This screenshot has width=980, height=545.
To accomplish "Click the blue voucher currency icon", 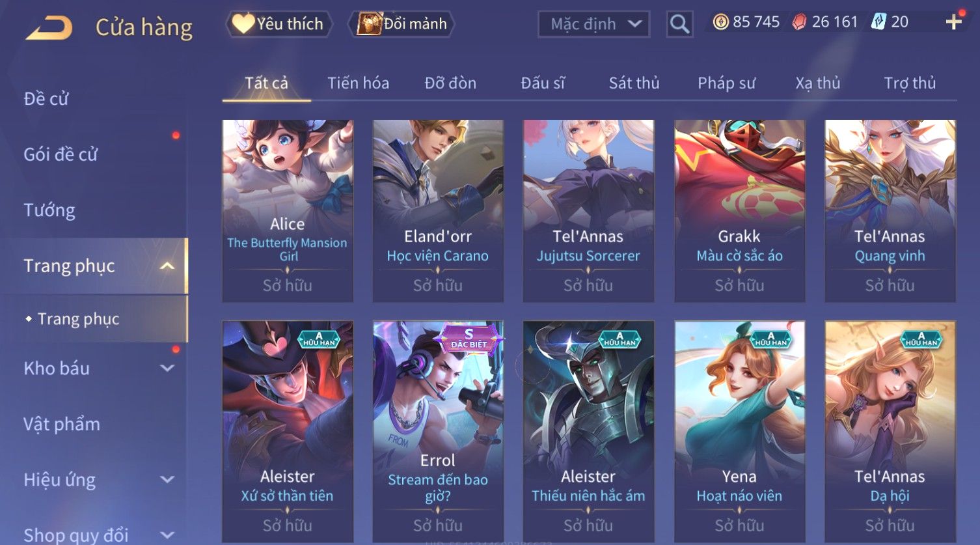I will [879, 21].
